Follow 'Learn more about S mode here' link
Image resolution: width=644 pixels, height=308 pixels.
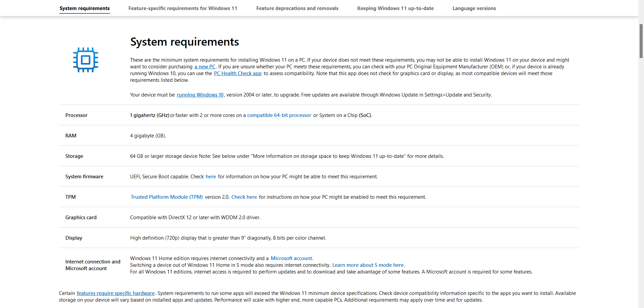point(368,265)
